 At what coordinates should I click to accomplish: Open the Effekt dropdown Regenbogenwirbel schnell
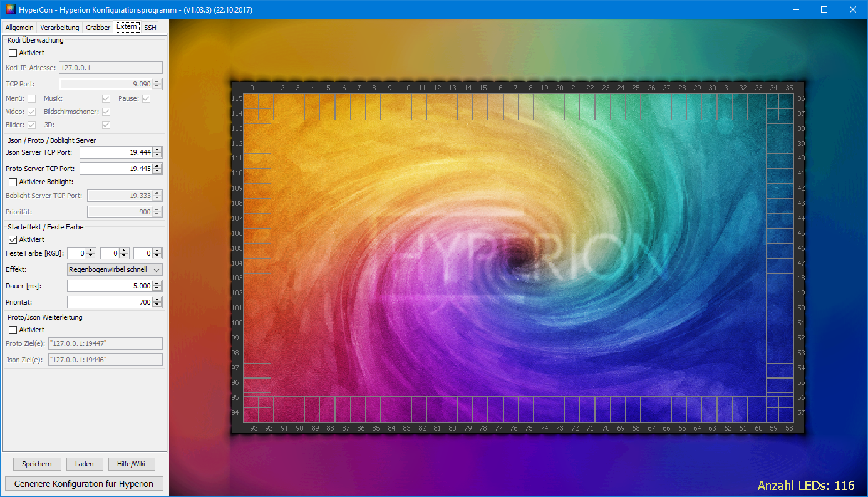(114, 269)
